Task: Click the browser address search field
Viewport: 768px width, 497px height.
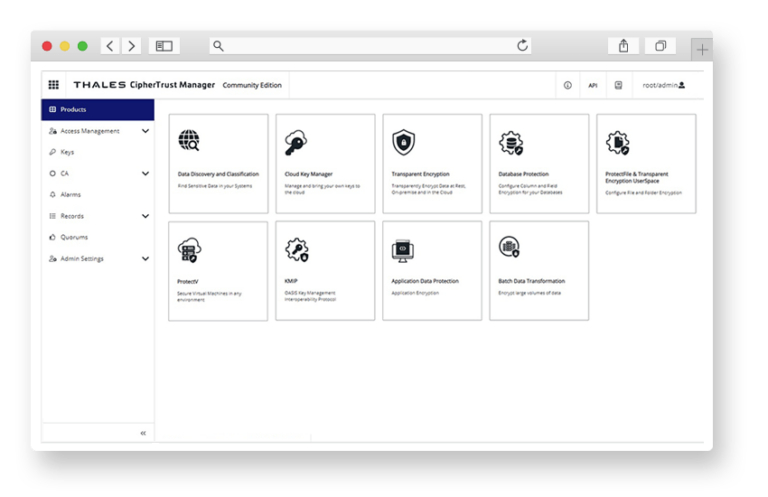Action: point(370,46)
